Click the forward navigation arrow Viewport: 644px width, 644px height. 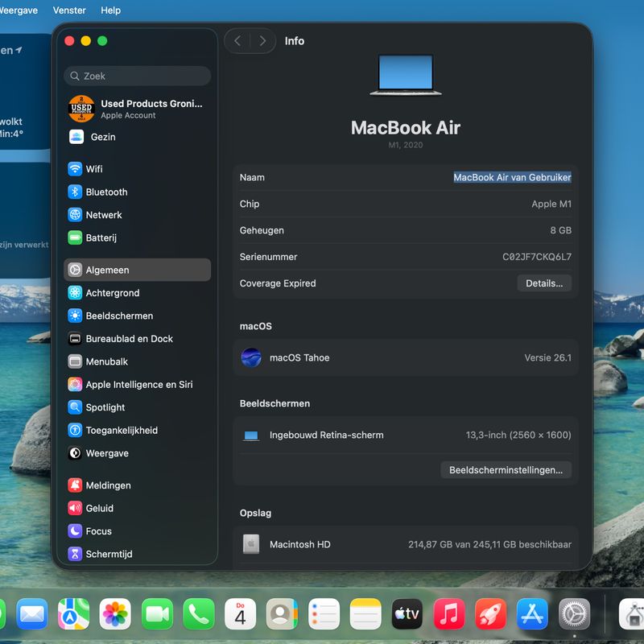click(x=262, y=41)
